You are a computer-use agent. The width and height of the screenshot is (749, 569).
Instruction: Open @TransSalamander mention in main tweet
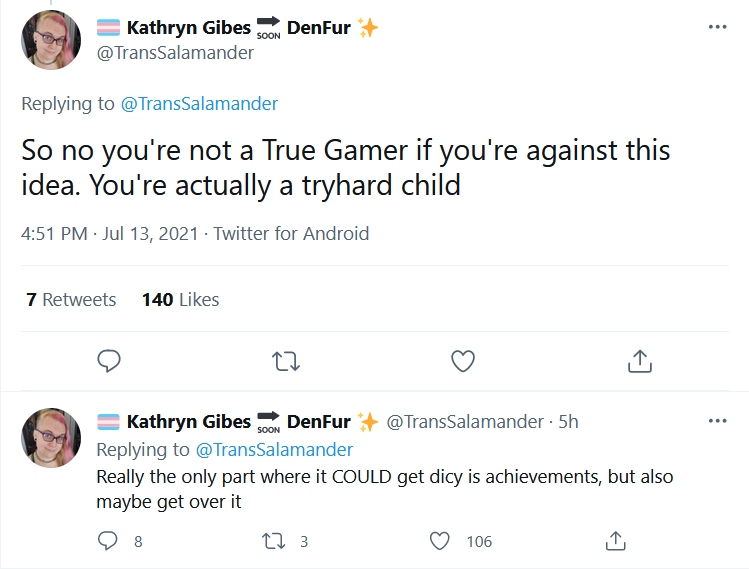(199, 104)
